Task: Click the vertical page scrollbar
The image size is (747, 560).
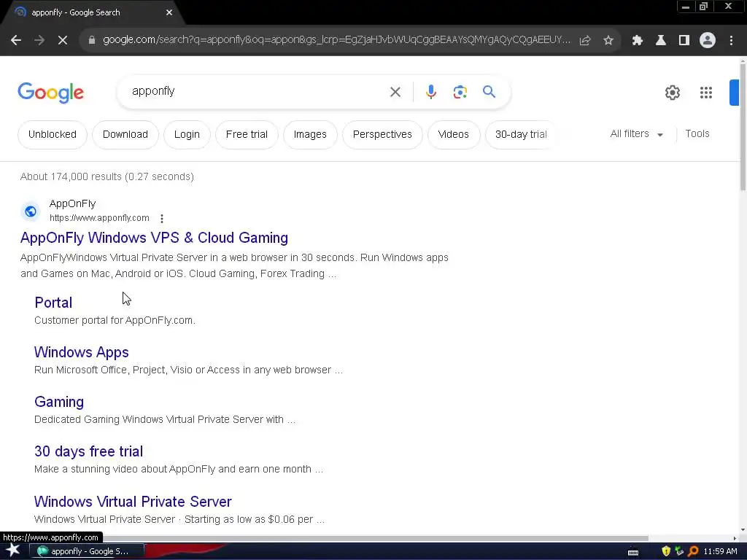Action: (x=743, y=128)
